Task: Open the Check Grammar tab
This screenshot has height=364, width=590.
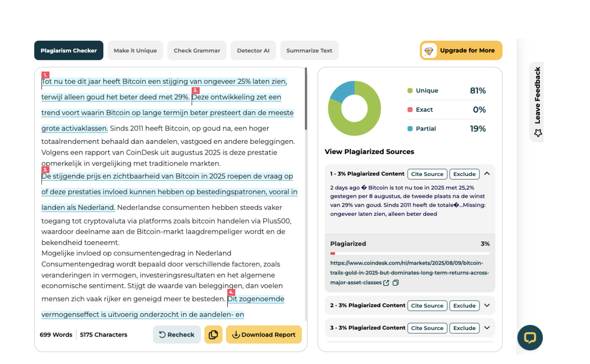Action: [197, 51]
